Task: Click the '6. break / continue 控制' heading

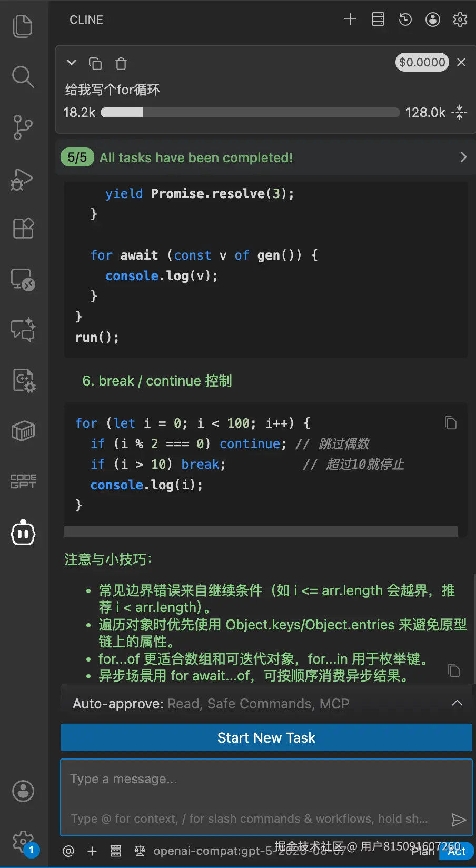Action: [x=157, y=381]
